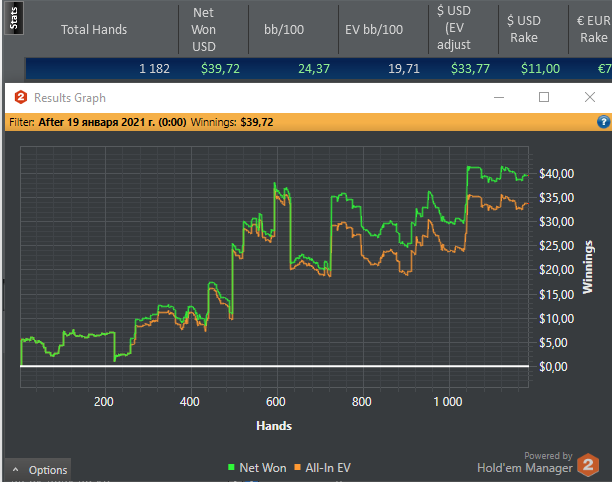The image size is (612, 482).
Task: Click the Net Won legend label
Action: click(263, 468)
